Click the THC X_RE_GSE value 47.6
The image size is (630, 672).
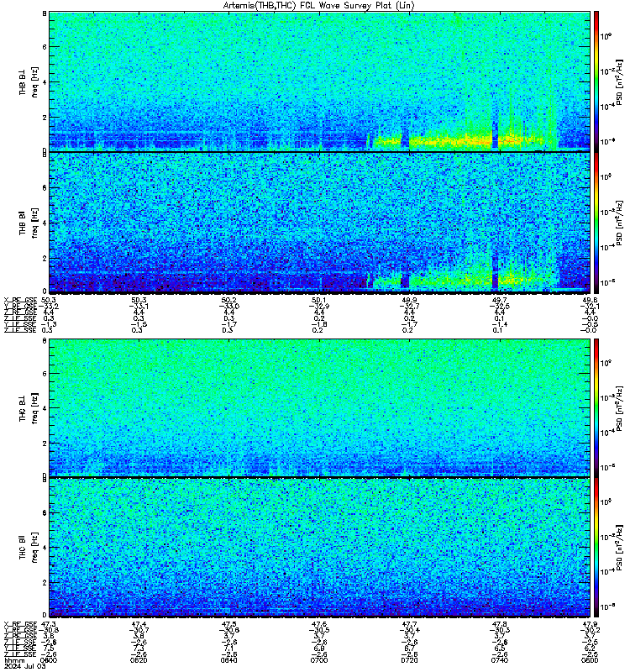tap(320, 624)
